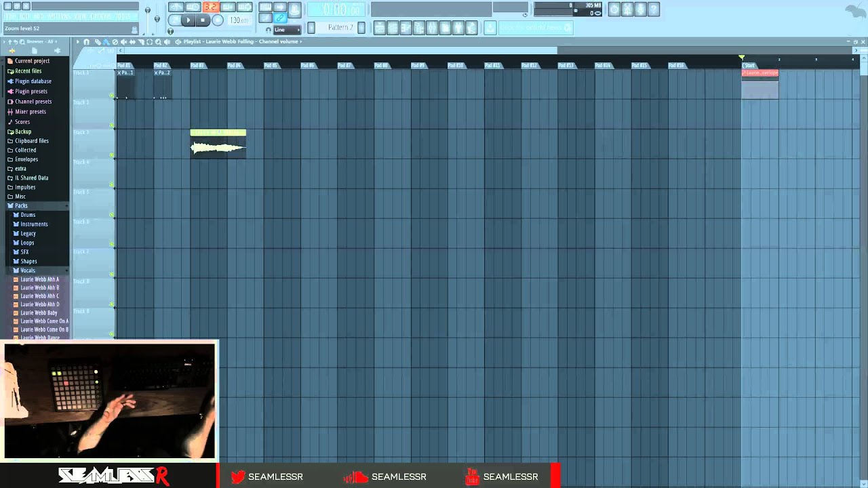Mute Track 1 via green dot
Image resolution: width=868 pixels, height=488 pixels.
[112, 96]
